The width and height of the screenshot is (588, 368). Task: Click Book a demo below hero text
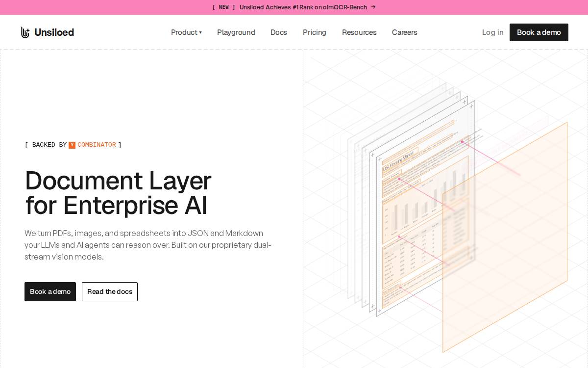coord(50,291)
